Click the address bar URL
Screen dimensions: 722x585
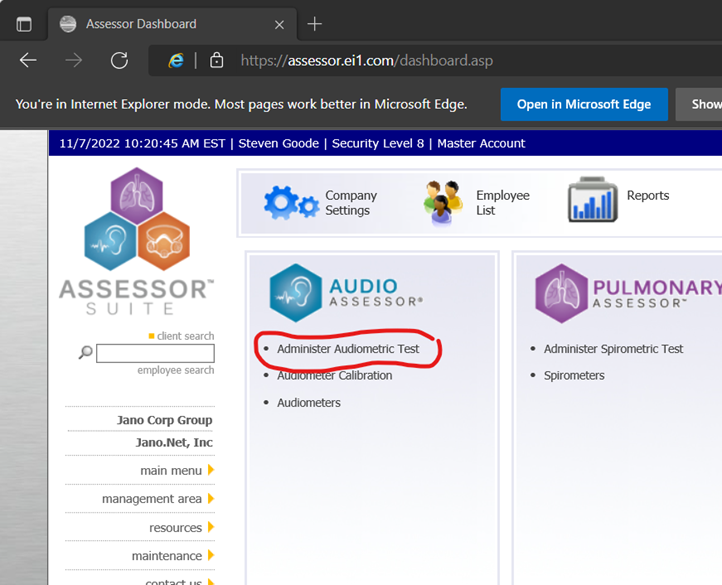click(x=367, y=60)
